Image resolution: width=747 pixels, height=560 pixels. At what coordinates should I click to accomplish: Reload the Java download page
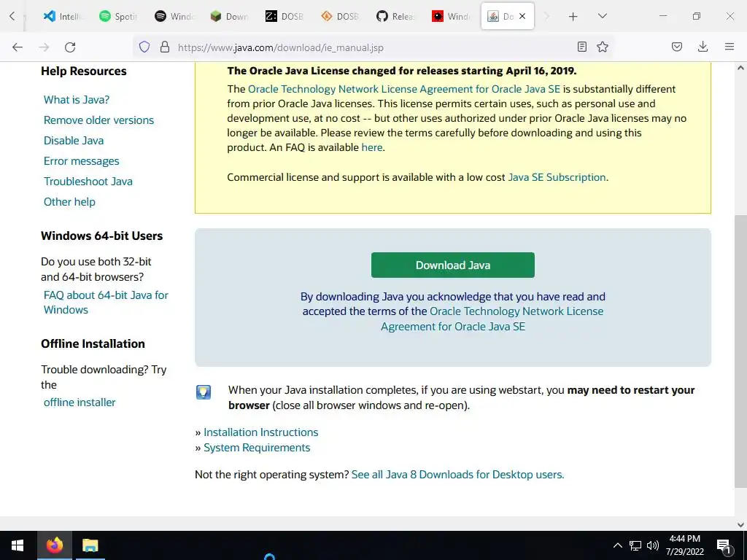[70, 47]
